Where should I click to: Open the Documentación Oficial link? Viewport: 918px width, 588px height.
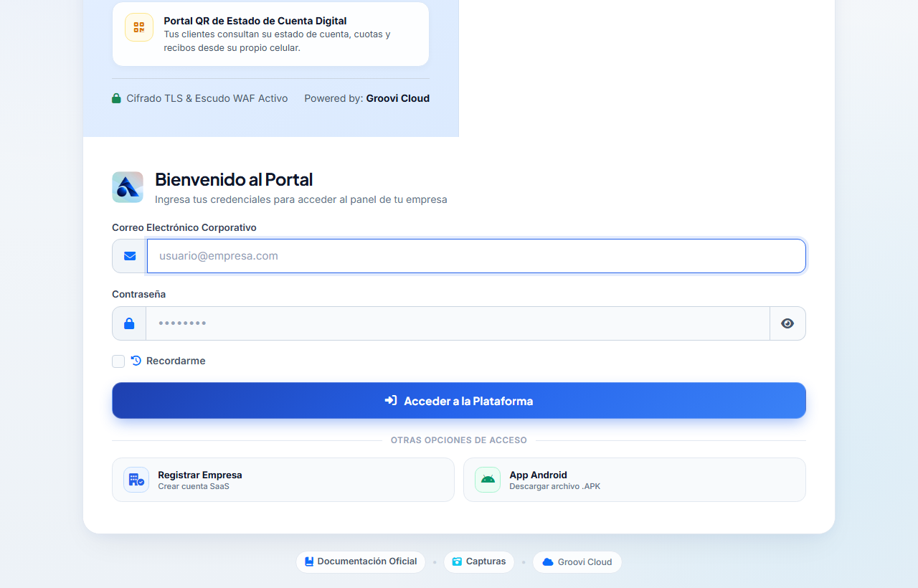pos(361,562)
